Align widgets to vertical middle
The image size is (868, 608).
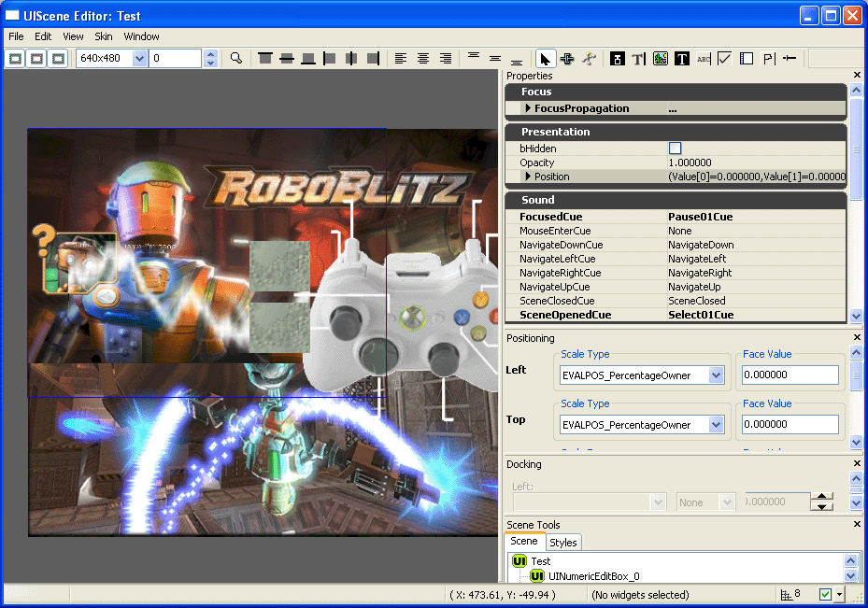click(x=287, y=58)
